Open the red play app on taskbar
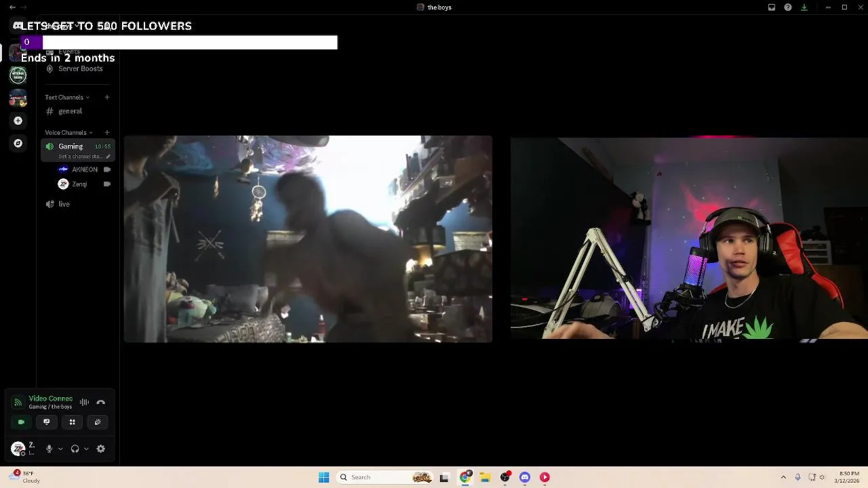 point(545,477)
